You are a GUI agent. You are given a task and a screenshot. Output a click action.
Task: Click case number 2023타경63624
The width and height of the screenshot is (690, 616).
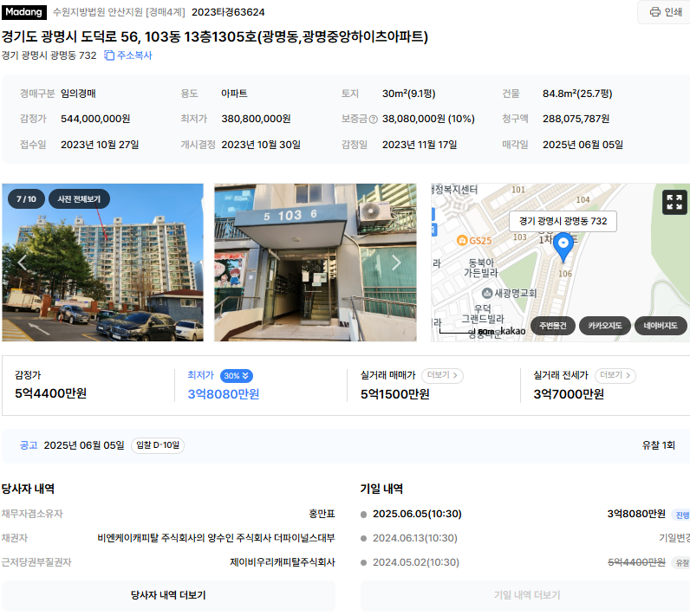[x=228, y=12]
